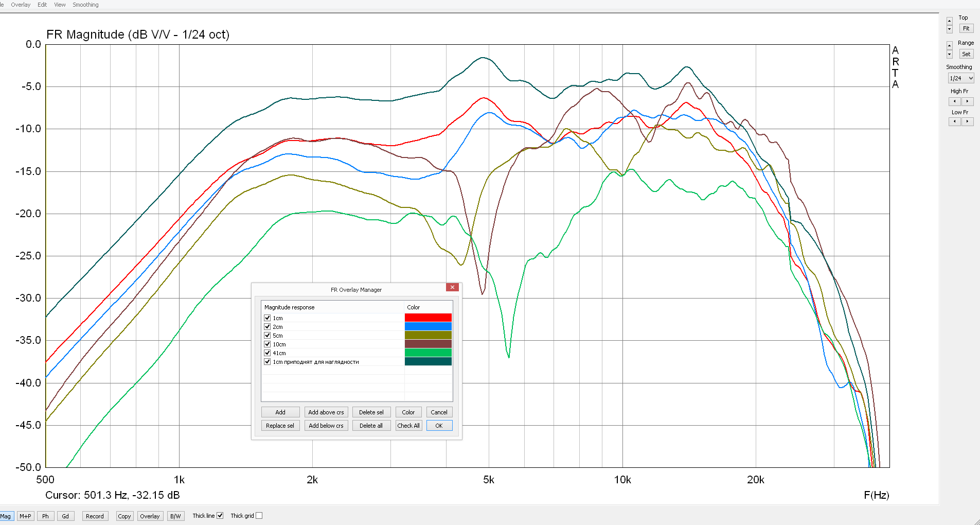Screen dimensions: 980x525
Task: Click Add above crs button
Action: tap(326, 412)
